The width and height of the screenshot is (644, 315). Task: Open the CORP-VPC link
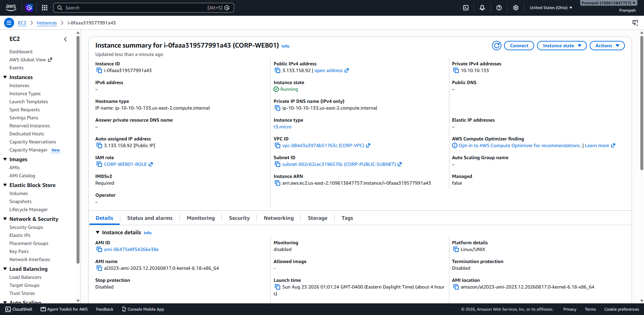(x=326, y=145)
